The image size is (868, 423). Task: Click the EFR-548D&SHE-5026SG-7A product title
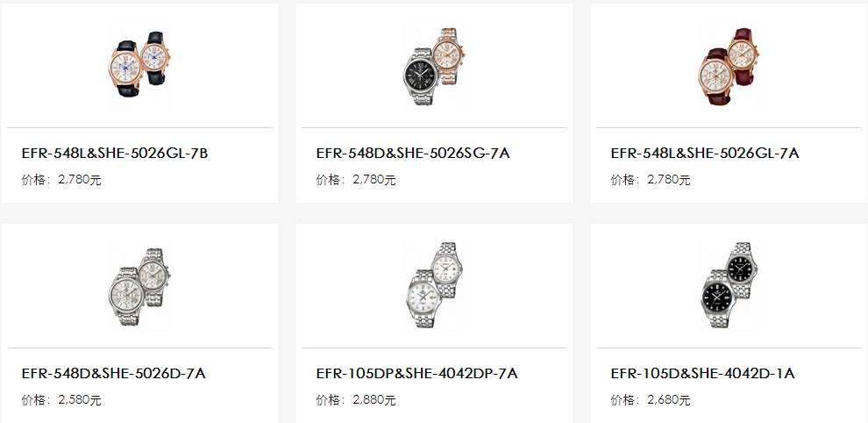pos(413,154)
